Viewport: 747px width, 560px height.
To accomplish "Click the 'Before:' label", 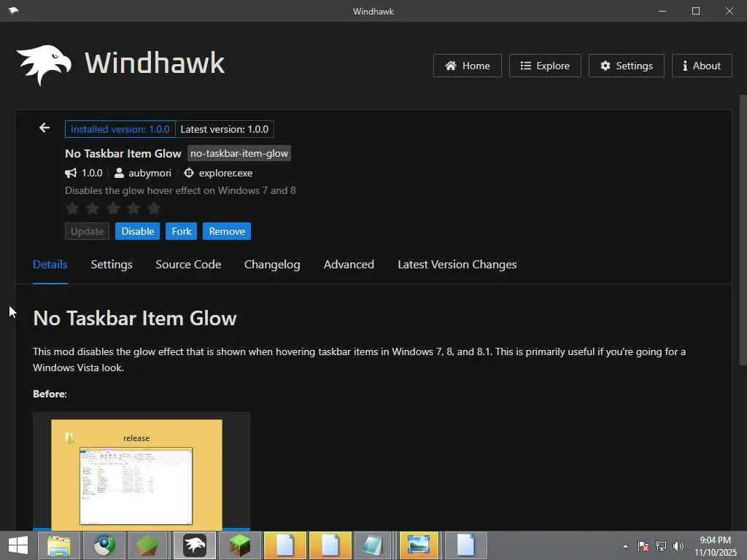I will click(x=50, y=394).
